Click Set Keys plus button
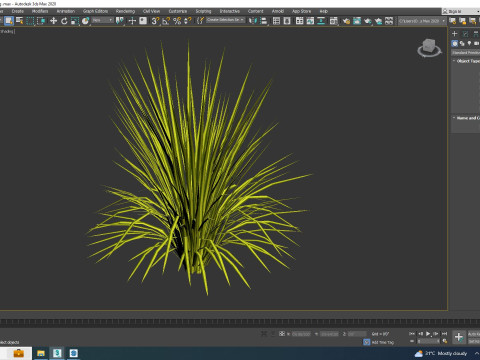This screenshot has height=360, width=480. 459,337
